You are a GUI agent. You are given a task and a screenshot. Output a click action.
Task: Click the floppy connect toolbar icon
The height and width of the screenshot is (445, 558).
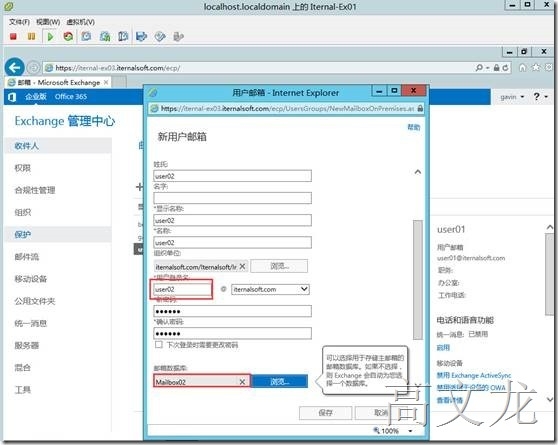[141, 36]
